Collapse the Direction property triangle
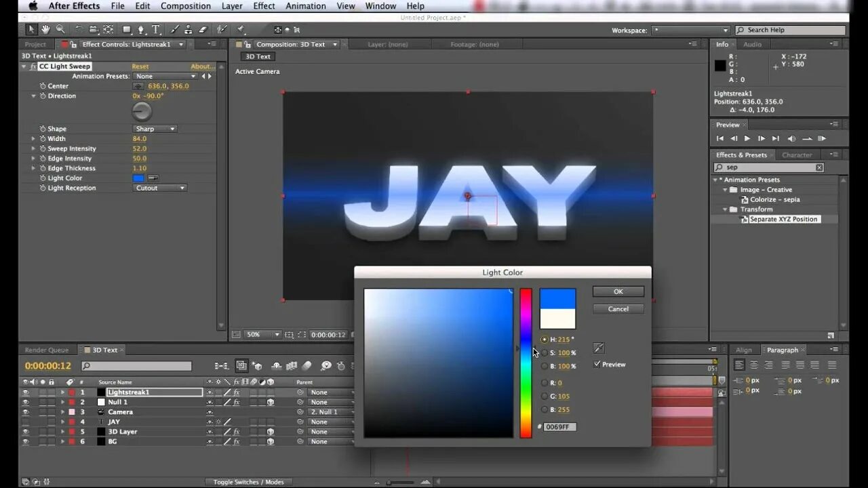The height and width of the screenshot is (488, 868). (33, 96)
